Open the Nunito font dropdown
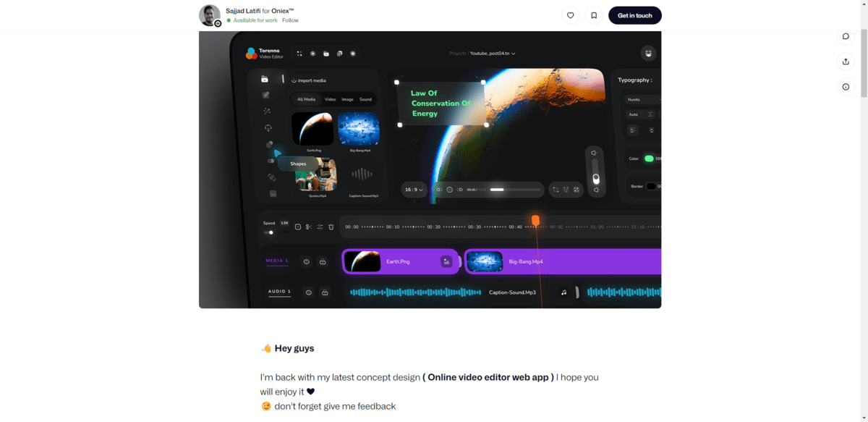Screen dimensions: 868x422 click(x=642, y=99)
